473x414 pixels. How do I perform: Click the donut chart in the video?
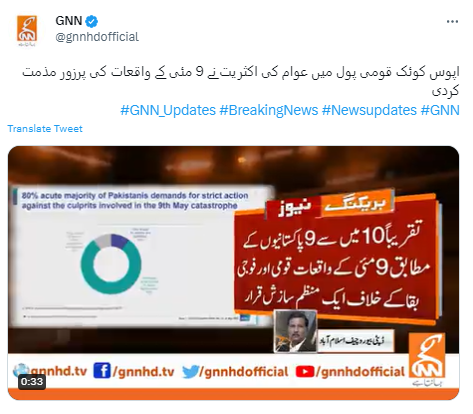click(x=110, y=264)
